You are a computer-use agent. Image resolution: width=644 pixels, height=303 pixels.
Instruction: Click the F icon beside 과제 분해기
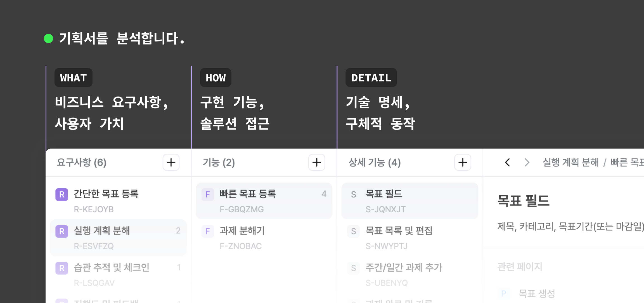[208, 231]
